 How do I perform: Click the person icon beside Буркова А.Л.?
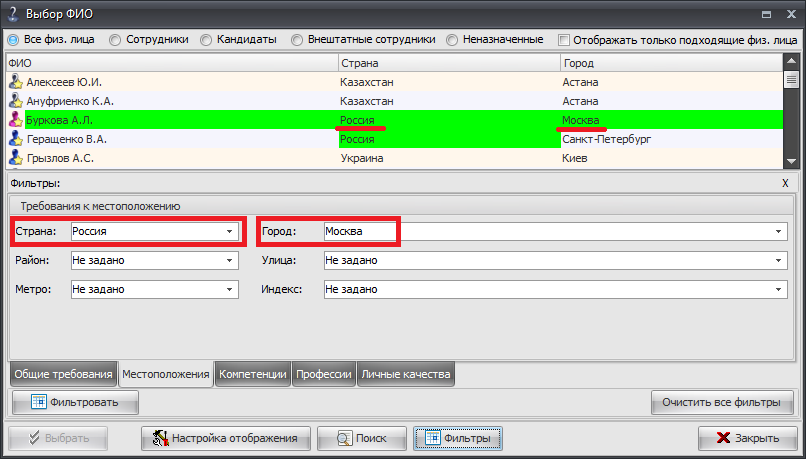point(15,120)
